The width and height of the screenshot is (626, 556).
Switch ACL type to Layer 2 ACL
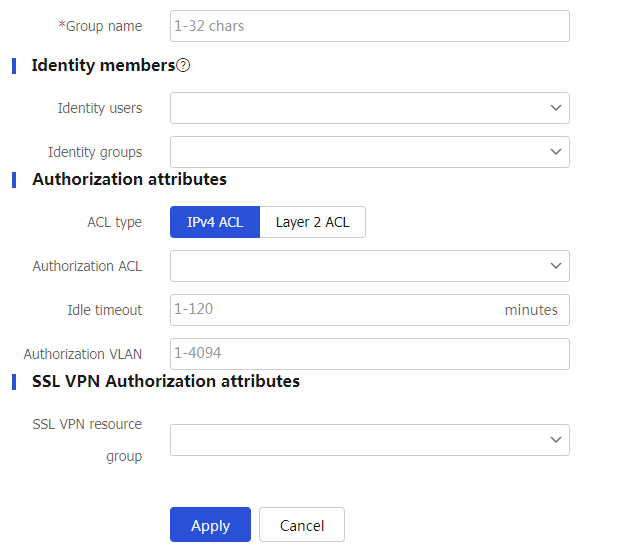tap(312, 222)
